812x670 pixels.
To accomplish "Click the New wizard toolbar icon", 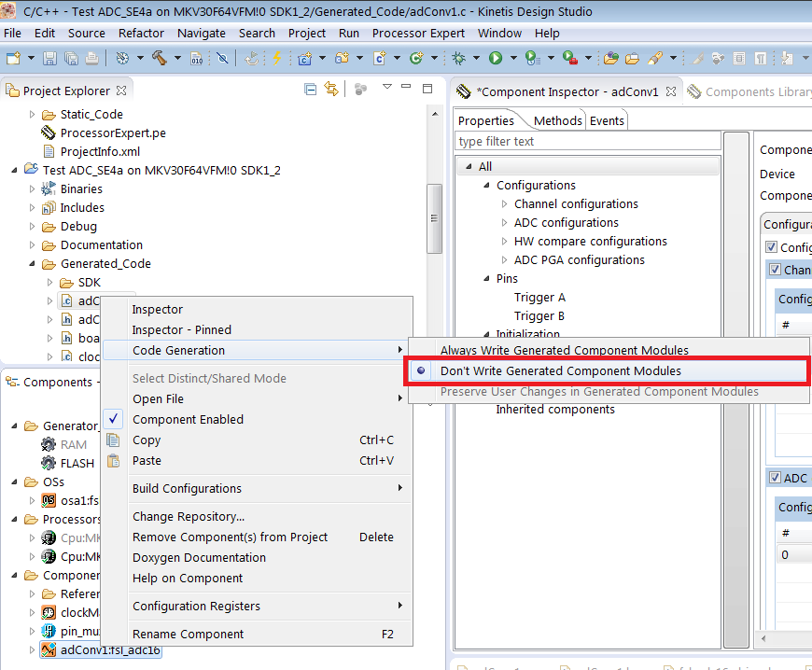I will pos(13,58).
